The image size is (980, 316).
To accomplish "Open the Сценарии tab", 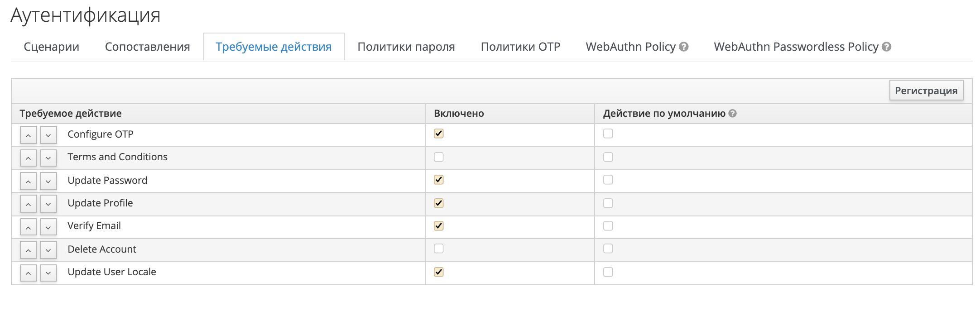I will (x=51, y=47).
